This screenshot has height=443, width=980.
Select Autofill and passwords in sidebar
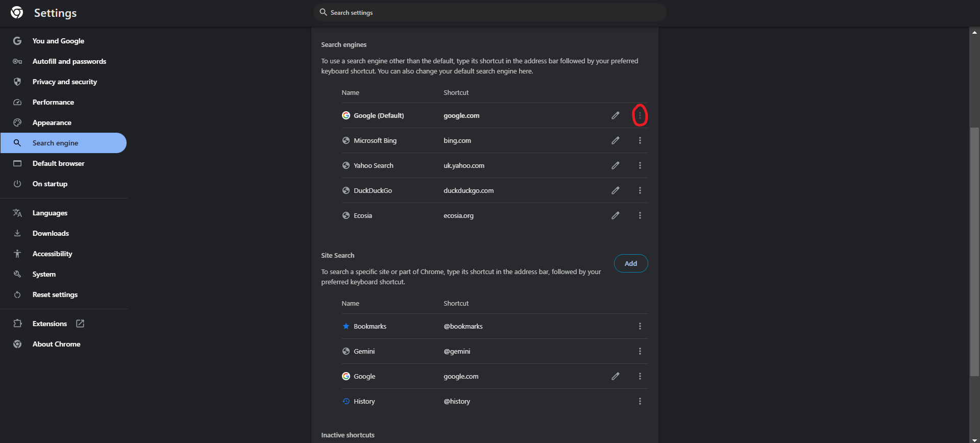pos(69,61)
